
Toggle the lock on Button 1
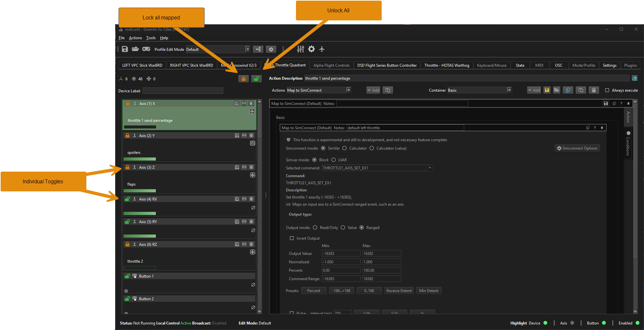point(127,276)
